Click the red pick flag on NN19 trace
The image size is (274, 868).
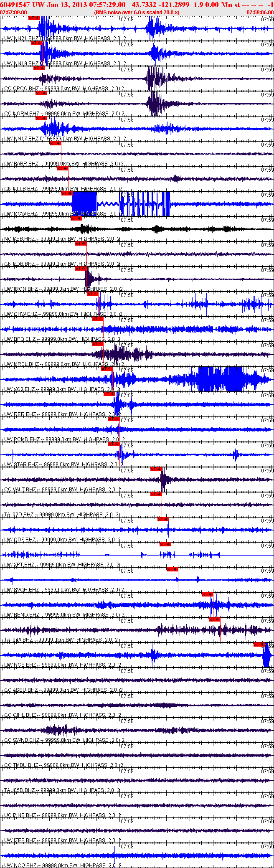point(37,43)
